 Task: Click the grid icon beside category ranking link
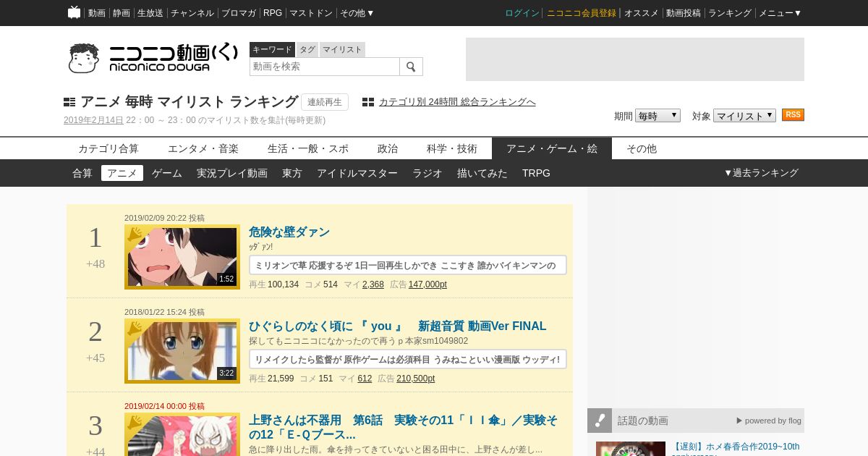(x=368, y=102)
